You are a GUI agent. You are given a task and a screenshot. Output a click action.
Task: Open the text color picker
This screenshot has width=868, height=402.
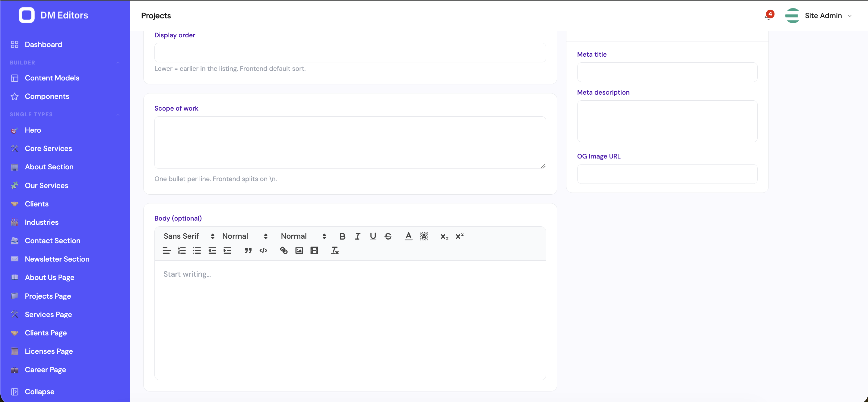408,236
